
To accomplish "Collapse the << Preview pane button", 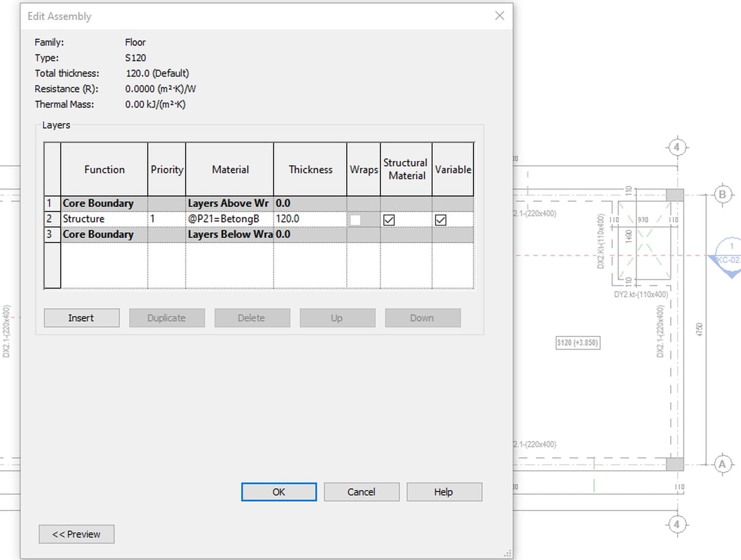I will (77, 534).
